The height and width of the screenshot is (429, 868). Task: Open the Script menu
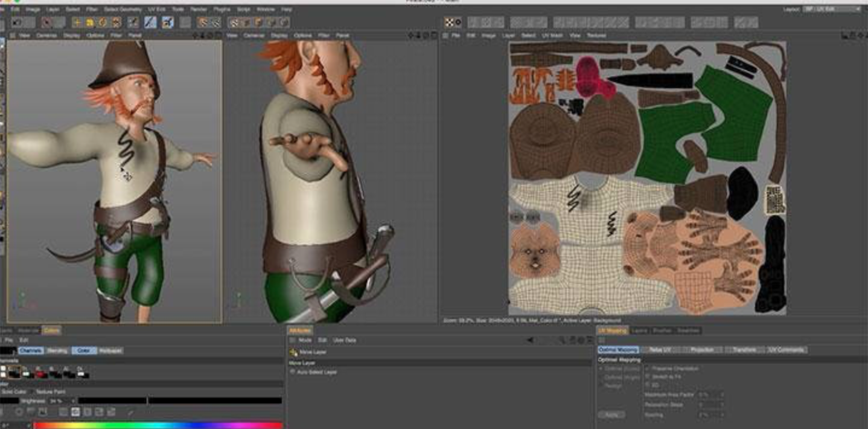point(243,10)
